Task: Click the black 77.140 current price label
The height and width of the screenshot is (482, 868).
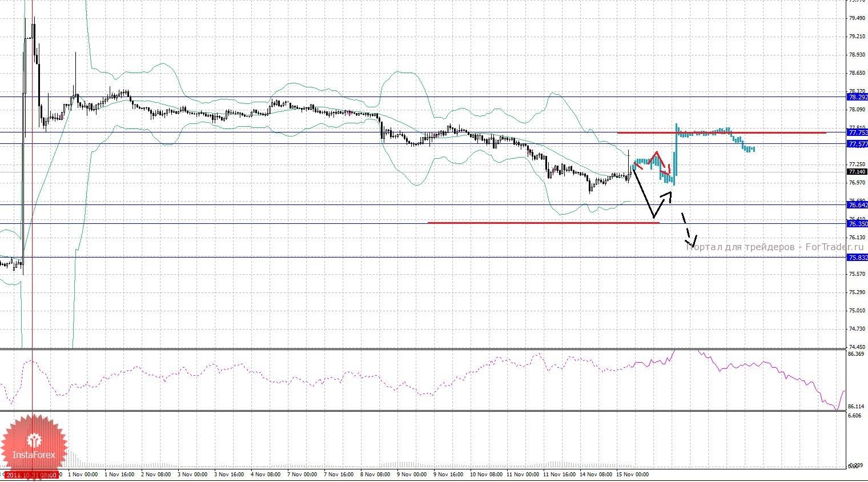Action: click(x=857, y=171)
